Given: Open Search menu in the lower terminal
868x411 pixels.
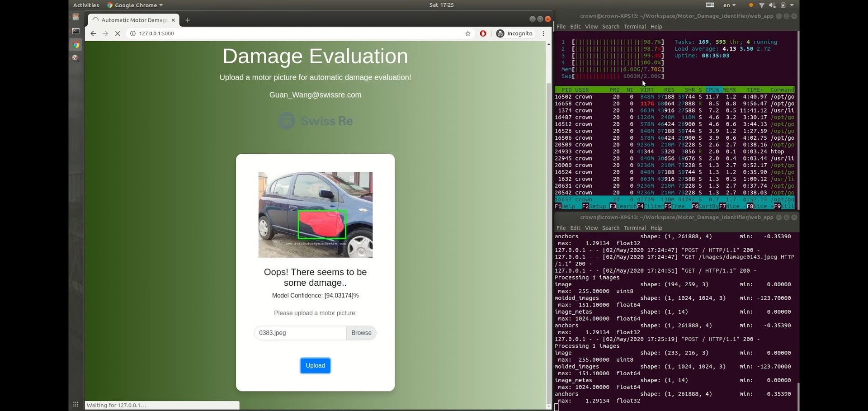Looking at the screenshot, I should pyautogui.click(x=611, y=228).
